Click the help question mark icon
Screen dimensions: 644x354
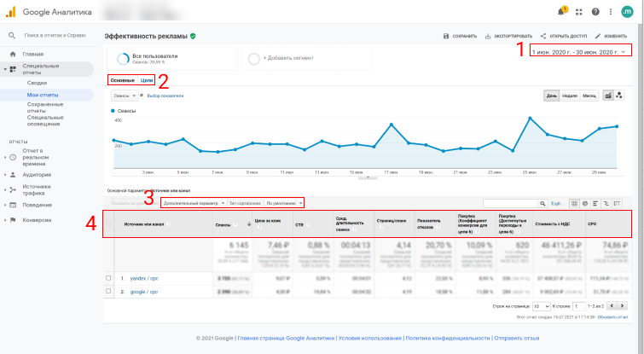click(595, 12)
